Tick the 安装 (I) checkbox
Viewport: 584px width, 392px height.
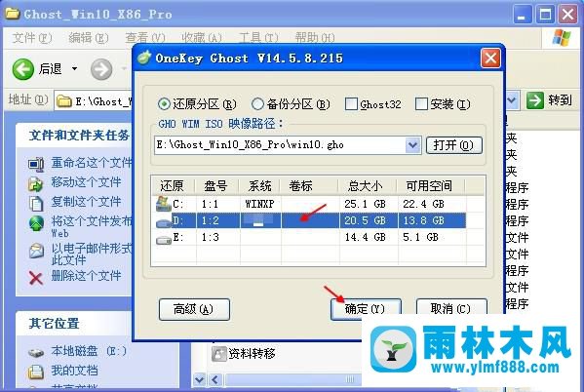(421, 104)
